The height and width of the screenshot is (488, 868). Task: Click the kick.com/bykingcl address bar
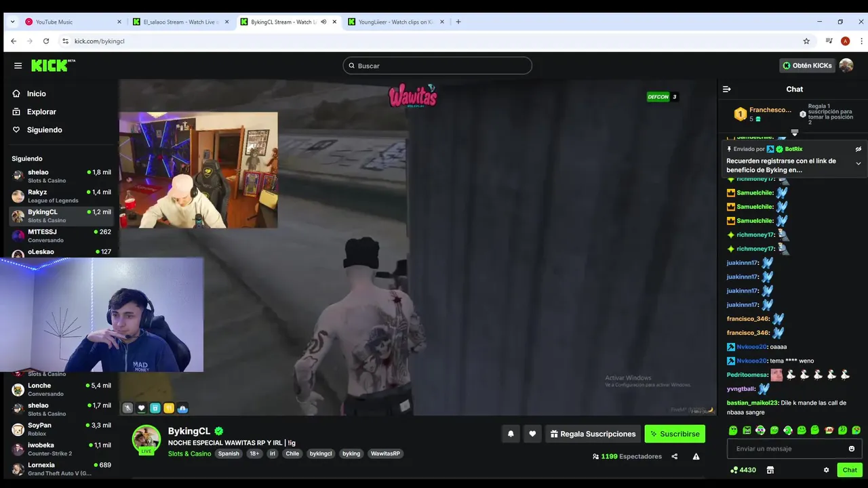pyautogui.click(x=99, y=41)
